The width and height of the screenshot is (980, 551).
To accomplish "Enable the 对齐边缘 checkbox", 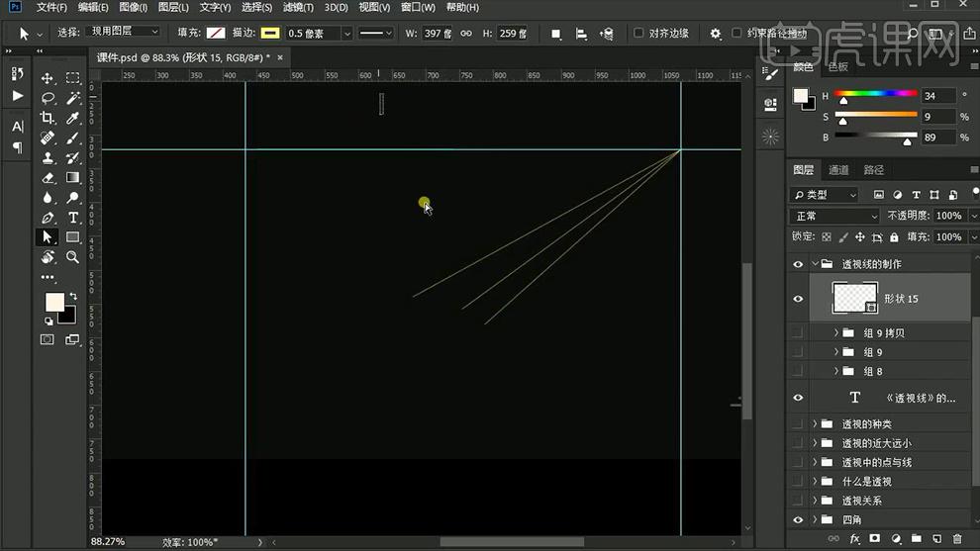I will coord(638,33).
